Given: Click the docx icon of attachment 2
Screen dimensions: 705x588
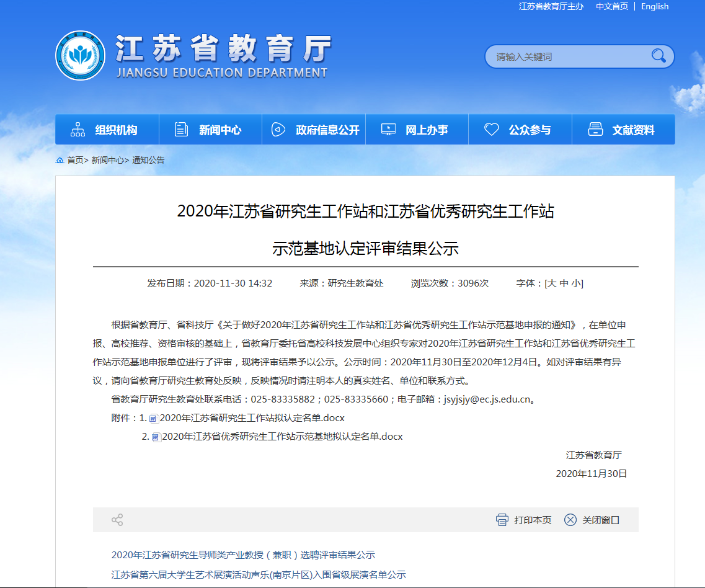Looking at the screenshot, I should click(x=156, y=437).
